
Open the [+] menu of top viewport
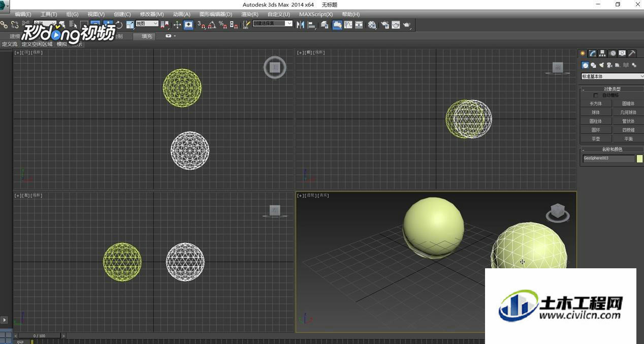click(17, 53)
